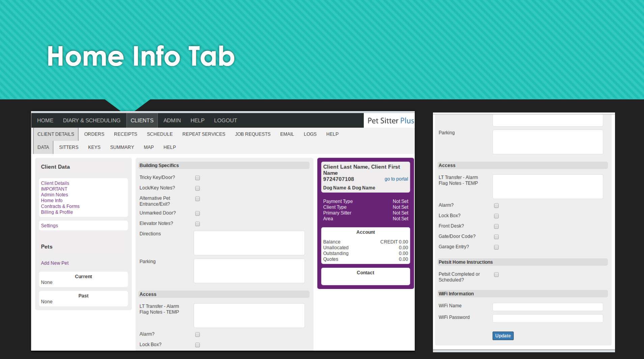The height and width of the screenshot is (359, 644).
Task: Select the DATA sub-tab
Action: (x=43, y=147)
